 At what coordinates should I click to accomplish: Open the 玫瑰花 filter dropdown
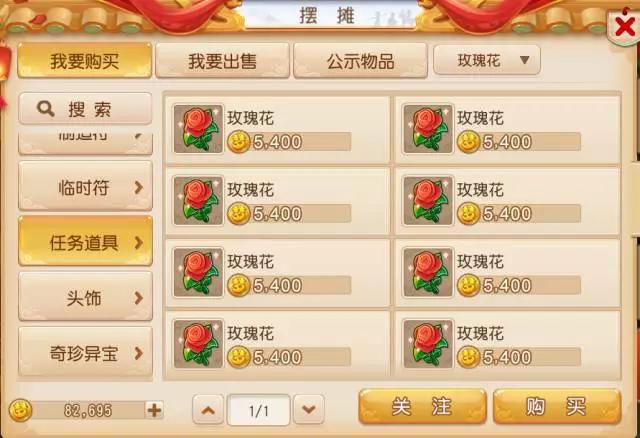[x=487, y=60]
